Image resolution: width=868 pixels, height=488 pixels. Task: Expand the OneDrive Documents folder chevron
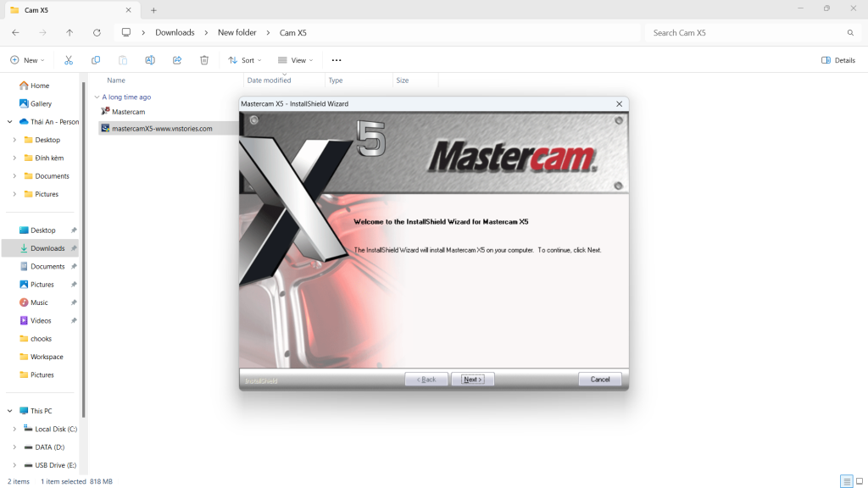(x=14, y=176)
